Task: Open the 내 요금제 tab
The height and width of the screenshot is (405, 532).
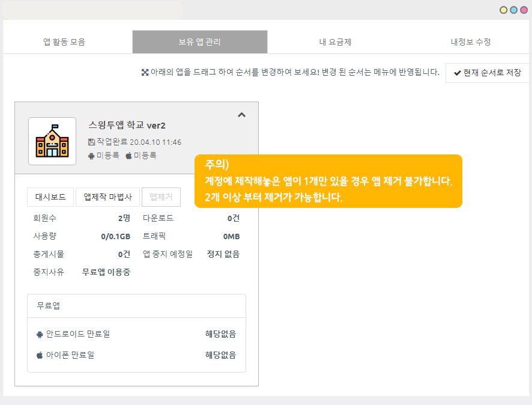Action: (335, 42)
